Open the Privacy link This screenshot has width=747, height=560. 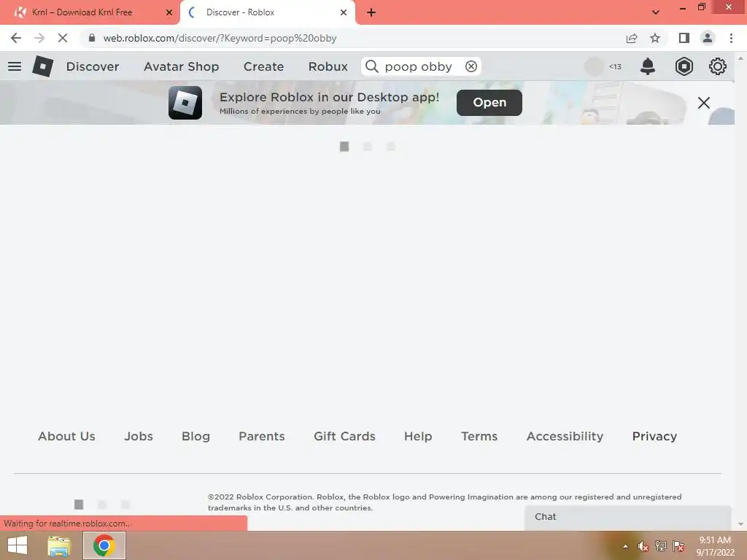coord(654,436)
